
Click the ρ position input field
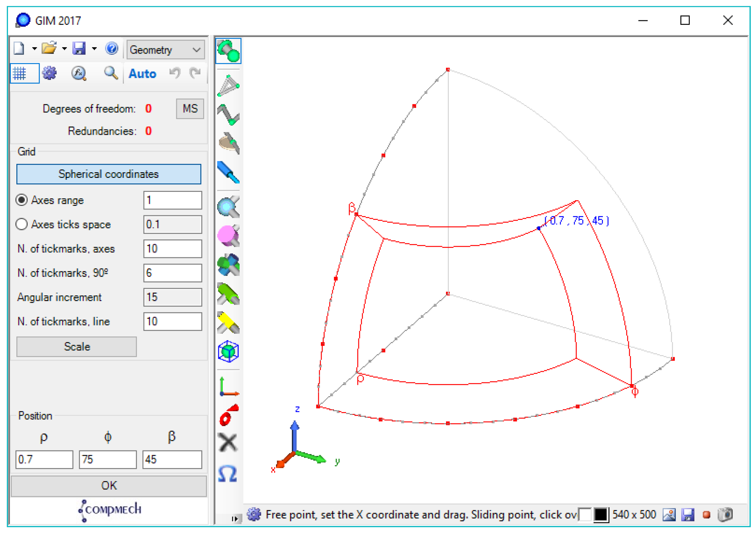[44, 459]
